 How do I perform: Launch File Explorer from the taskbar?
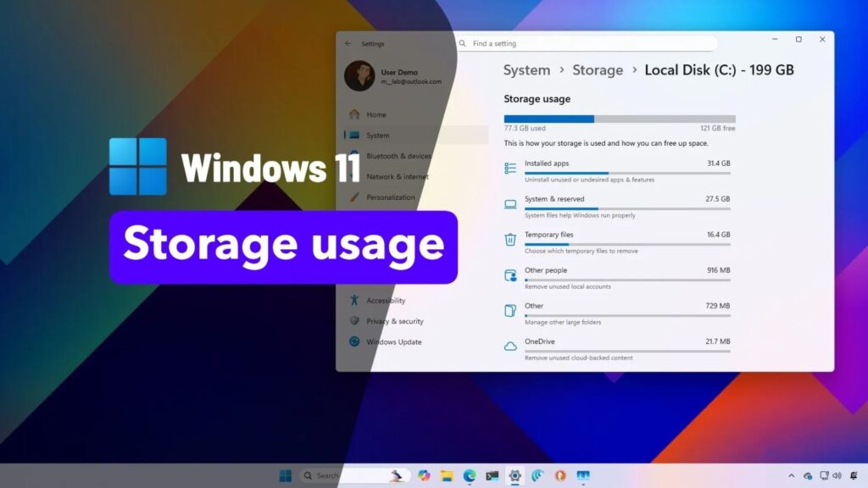447,475
